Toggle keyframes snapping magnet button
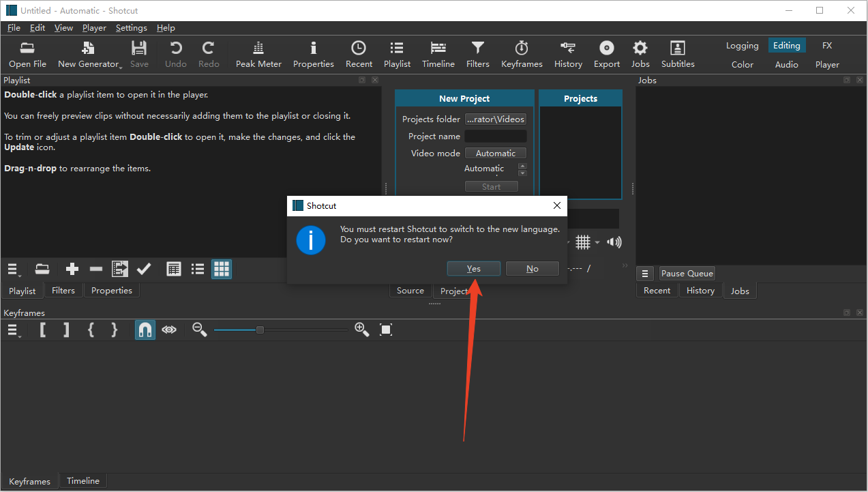 145,330
